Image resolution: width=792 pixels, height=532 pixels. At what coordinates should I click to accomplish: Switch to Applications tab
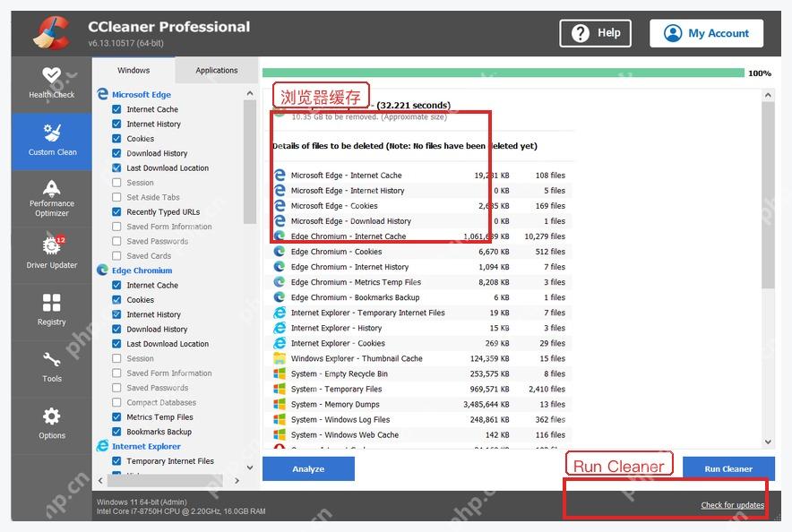tap(216, 70)
